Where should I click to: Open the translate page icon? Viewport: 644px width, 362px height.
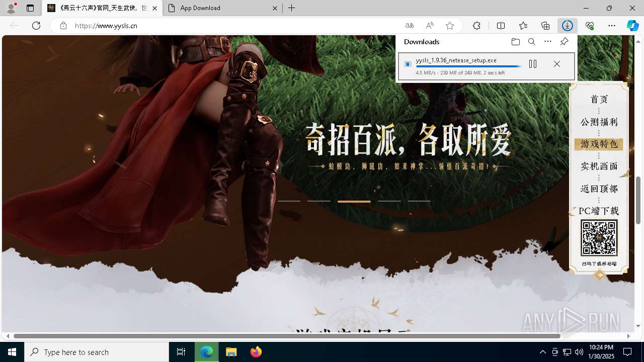click(x=410, y=26)
